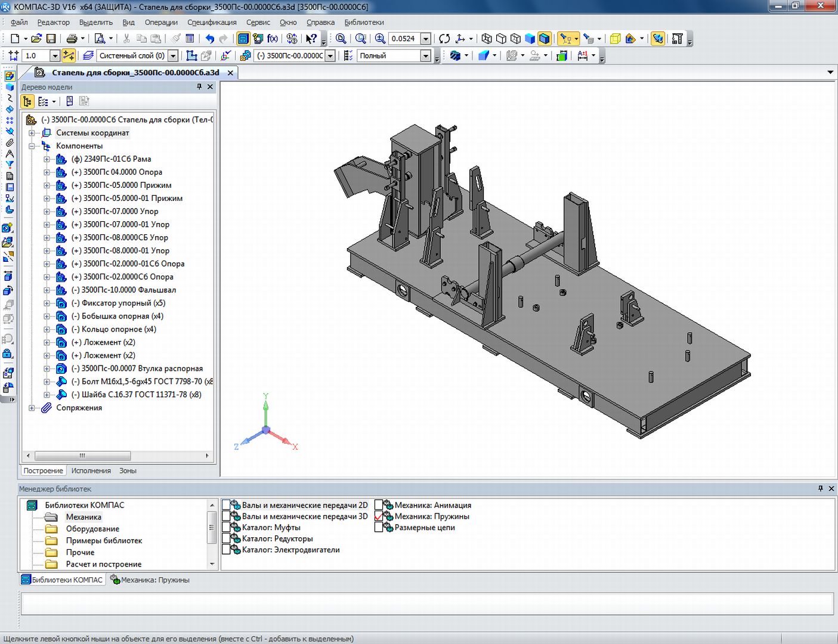Check the Размерные цепи library box
838x644 pixels.
click(x=379, y=528)
